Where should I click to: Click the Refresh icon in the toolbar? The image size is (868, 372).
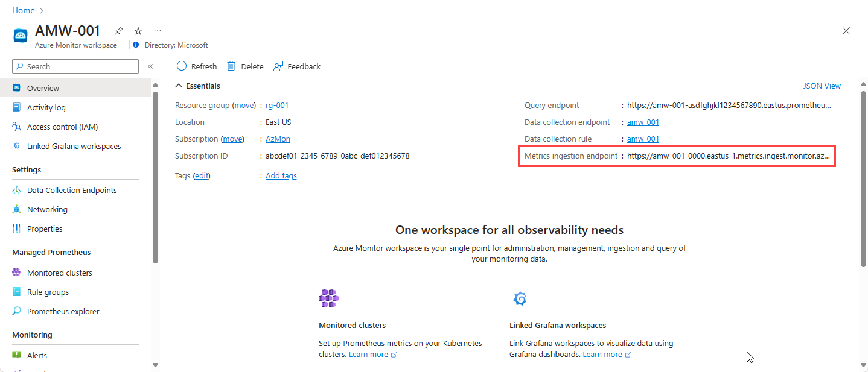[x=182, y=66]
